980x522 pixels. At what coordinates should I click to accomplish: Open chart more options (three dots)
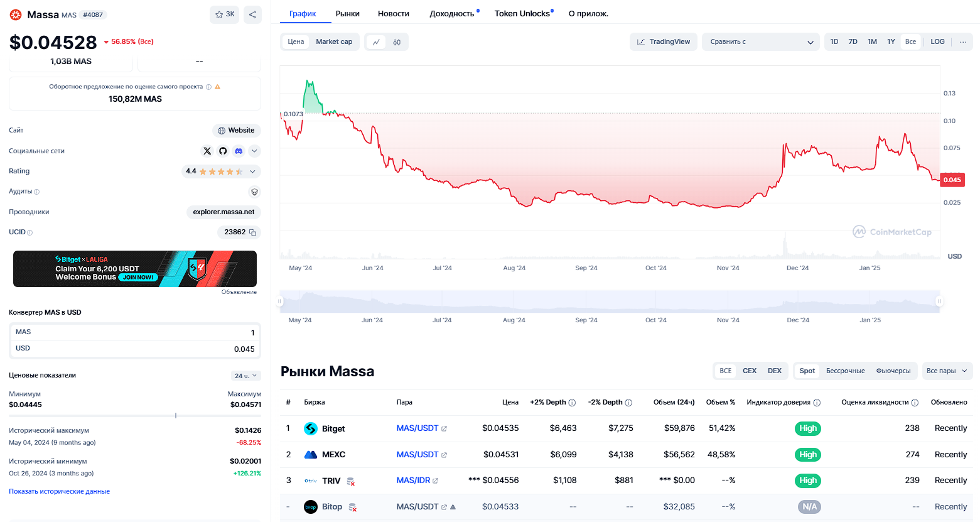point(963,42)
